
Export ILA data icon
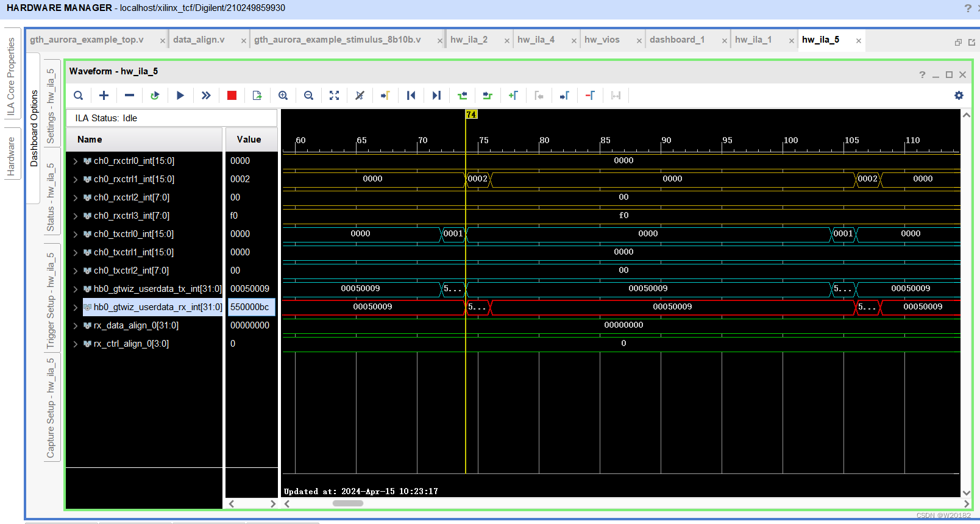point(257,96)
